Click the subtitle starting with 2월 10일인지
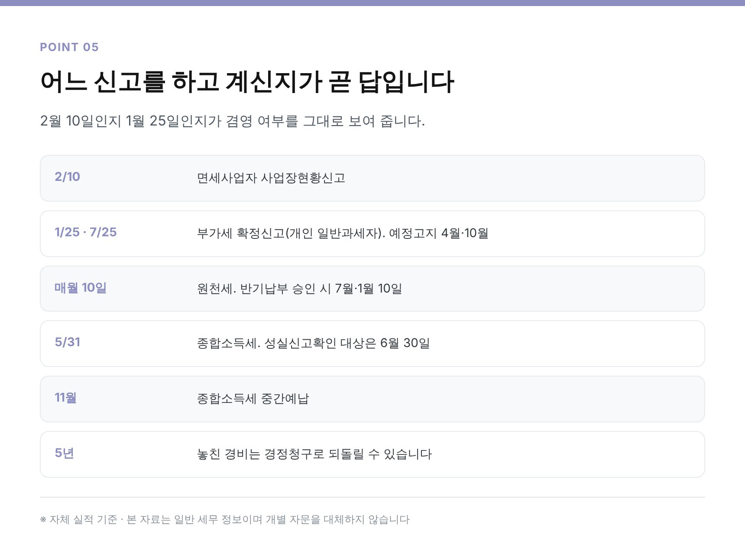745x560 pixels. pyautogui.click(x=232, y=121)
